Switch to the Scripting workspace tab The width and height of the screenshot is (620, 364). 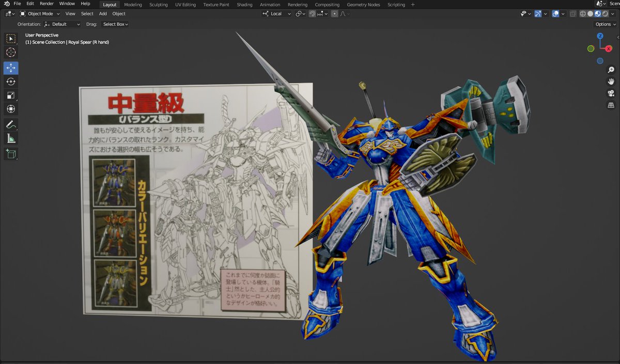click(396, 5)
